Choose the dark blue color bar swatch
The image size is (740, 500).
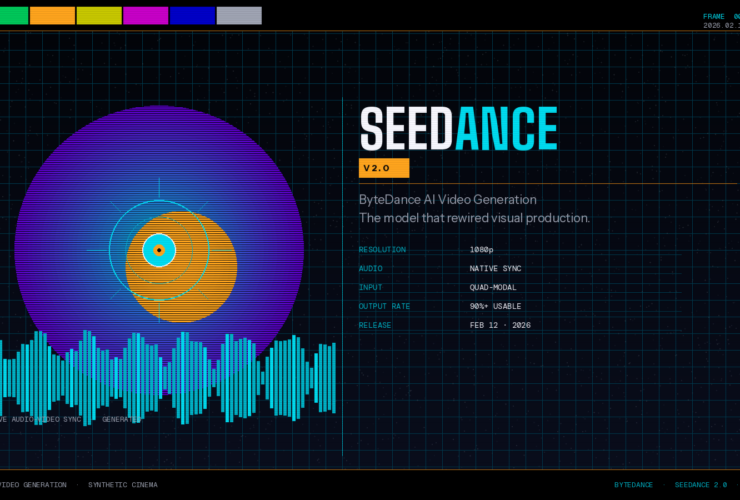[x=193, y=16]
